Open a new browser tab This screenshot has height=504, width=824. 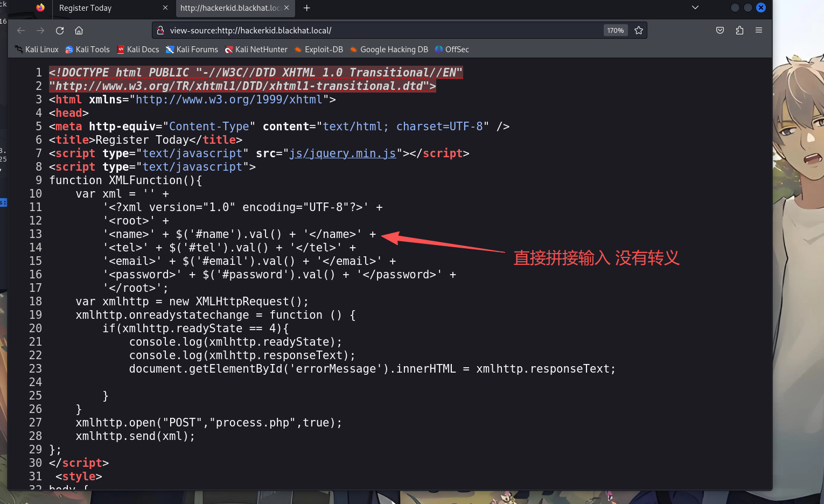tap(307, 8)
